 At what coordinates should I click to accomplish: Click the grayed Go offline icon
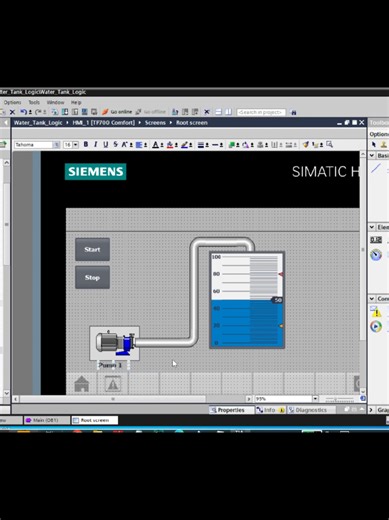[x=138, y=112]
